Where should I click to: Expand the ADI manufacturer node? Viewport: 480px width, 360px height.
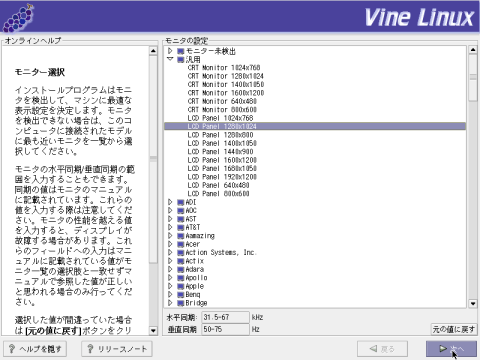[x=170, y=202]
